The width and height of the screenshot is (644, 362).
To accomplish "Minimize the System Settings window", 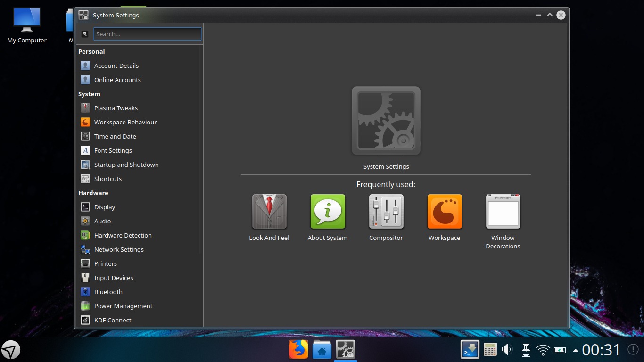I will tap(538, 15).
